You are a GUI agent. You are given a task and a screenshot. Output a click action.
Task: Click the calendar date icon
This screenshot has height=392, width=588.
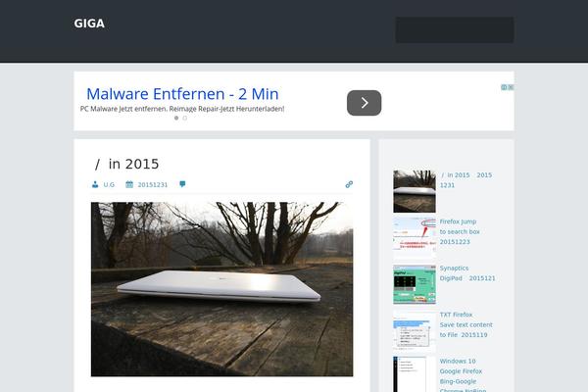pyautogui.click(x=129, y=184)
